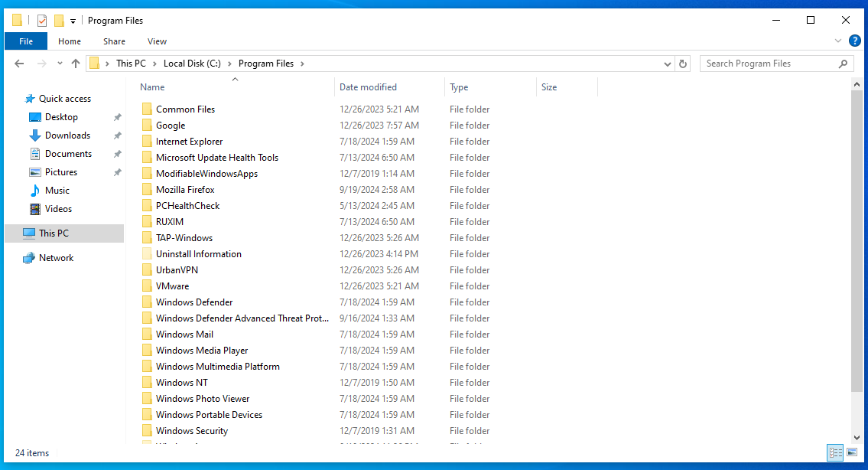Expand the chevron after This PC breadcrumb
This screenshot has height=470, width=868.
pyautogui.click(x=155, y=64)
